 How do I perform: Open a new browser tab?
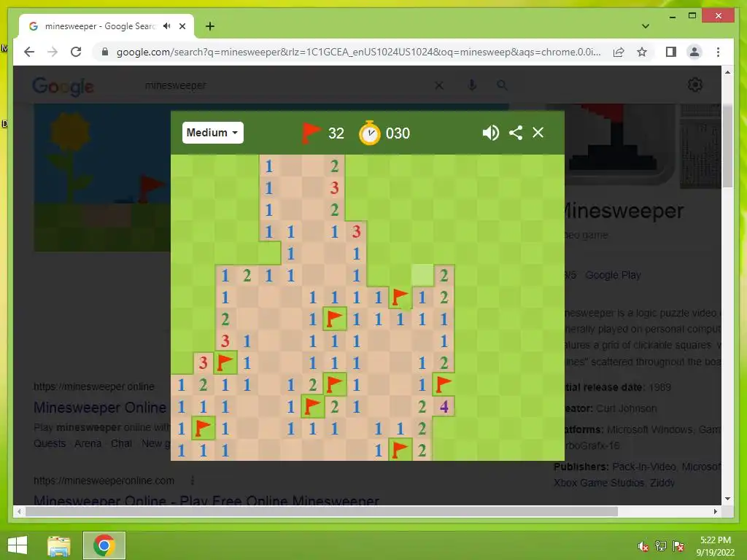(x=210, y=26)
